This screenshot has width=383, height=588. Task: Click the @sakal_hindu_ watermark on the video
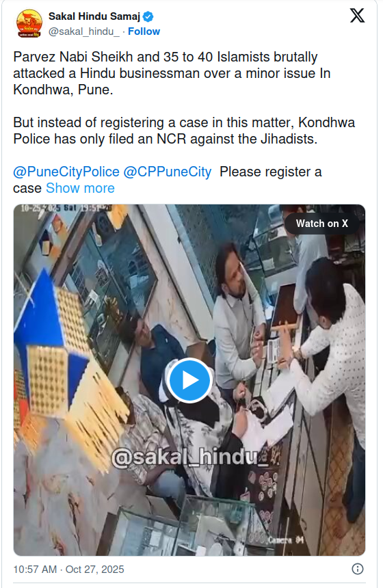coord(196,457)
